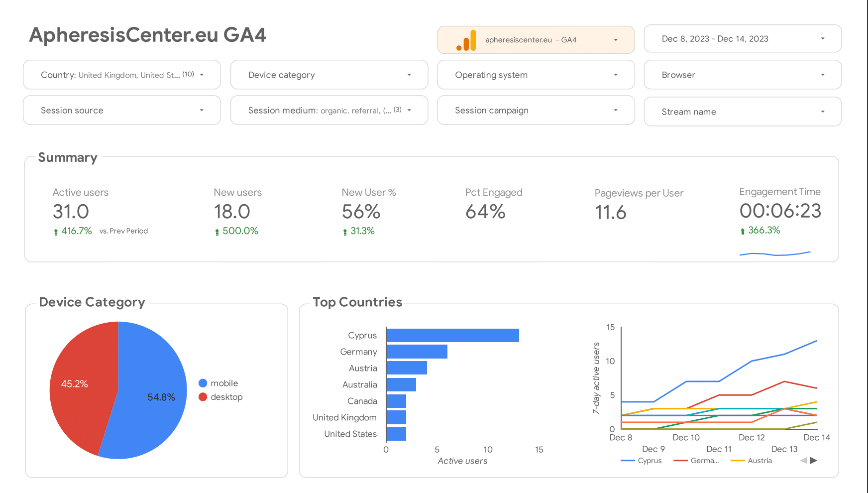Click the Cyprus label in bar chart
Screen dimensions: 868x493
point(362,335)
